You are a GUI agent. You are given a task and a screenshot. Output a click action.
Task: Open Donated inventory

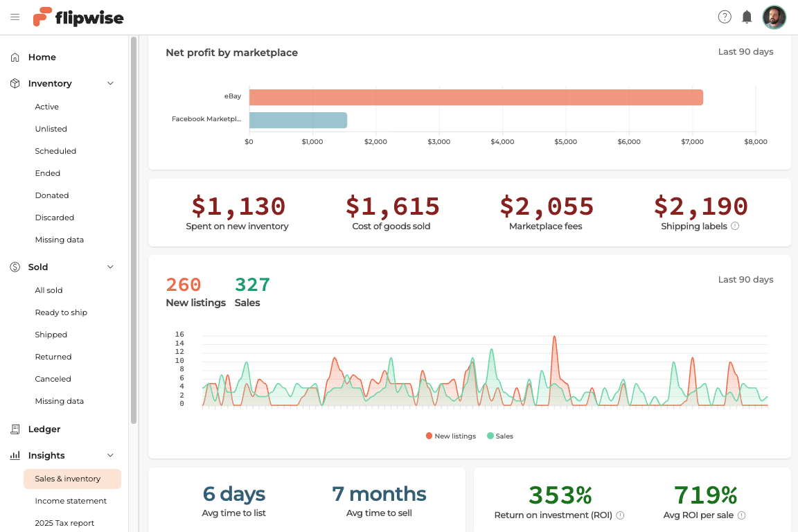click(52, 195)
